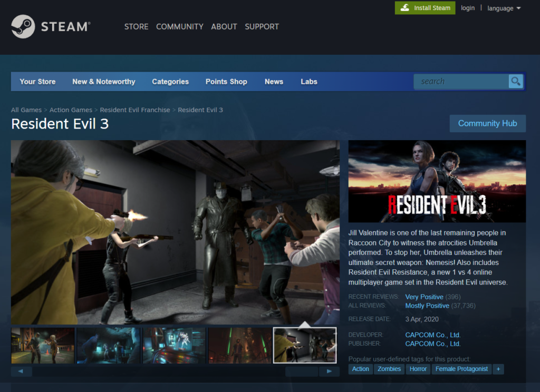Go to STORE in the top menu
540x392 pixels.
[137, 26]
